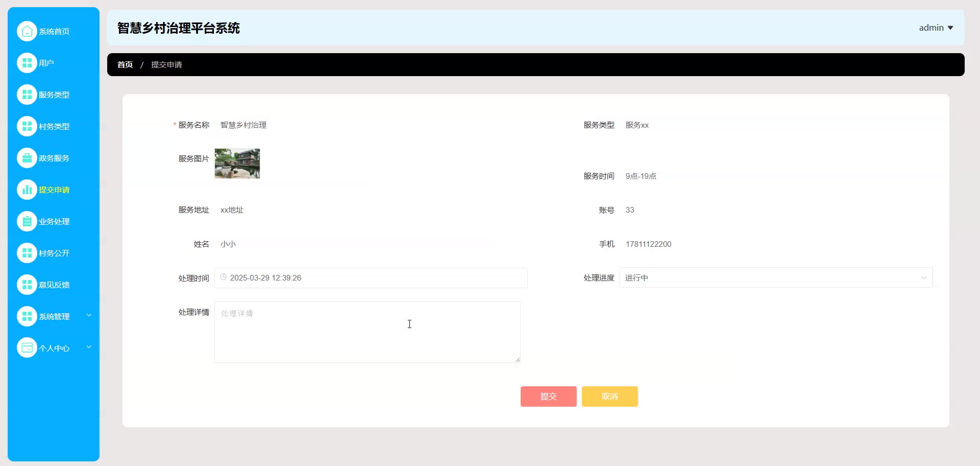The image size is (980, 466).
Task: Open the admin user dropdown
Action: coord(936,28)
